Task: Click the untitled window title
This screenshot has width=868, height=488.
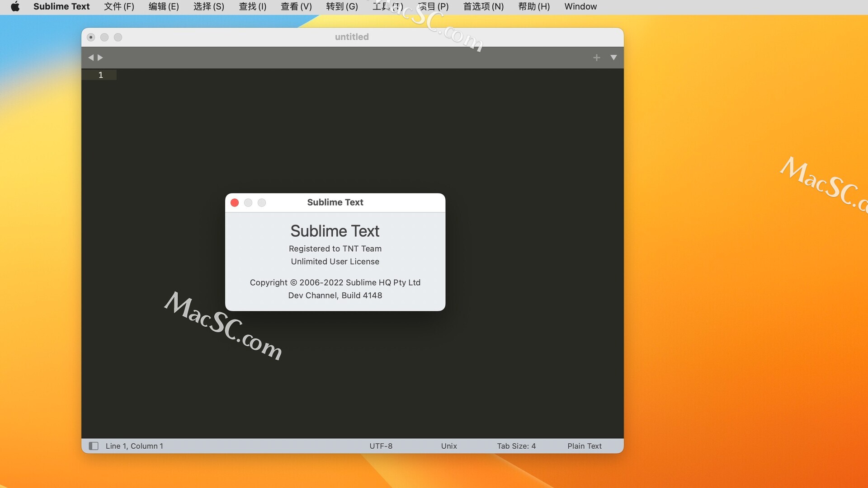Action: 352,37
